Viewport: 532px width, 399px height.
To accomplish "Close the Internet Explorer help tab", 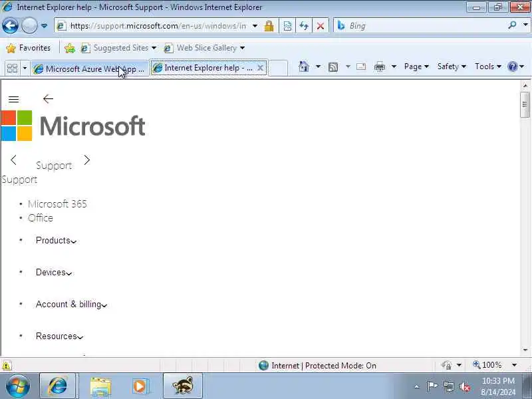I will (x=260, y=68).
